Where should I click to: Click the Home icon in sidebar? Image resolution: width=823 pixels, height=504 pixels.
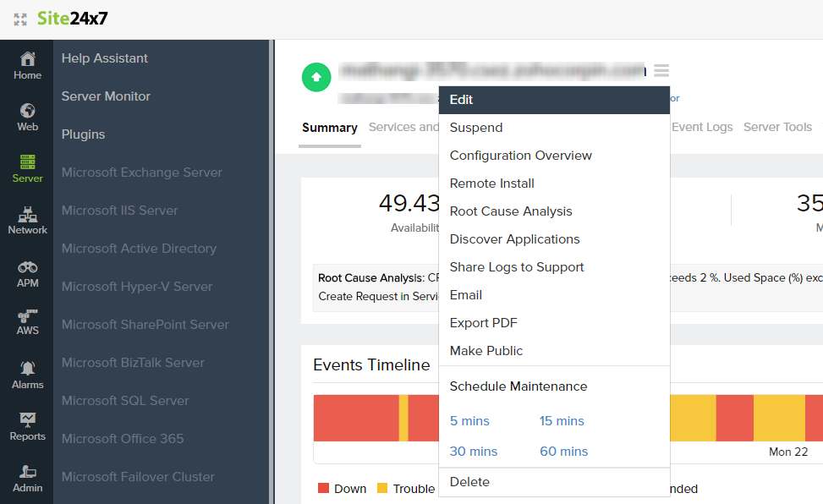(x=27, y=59)
